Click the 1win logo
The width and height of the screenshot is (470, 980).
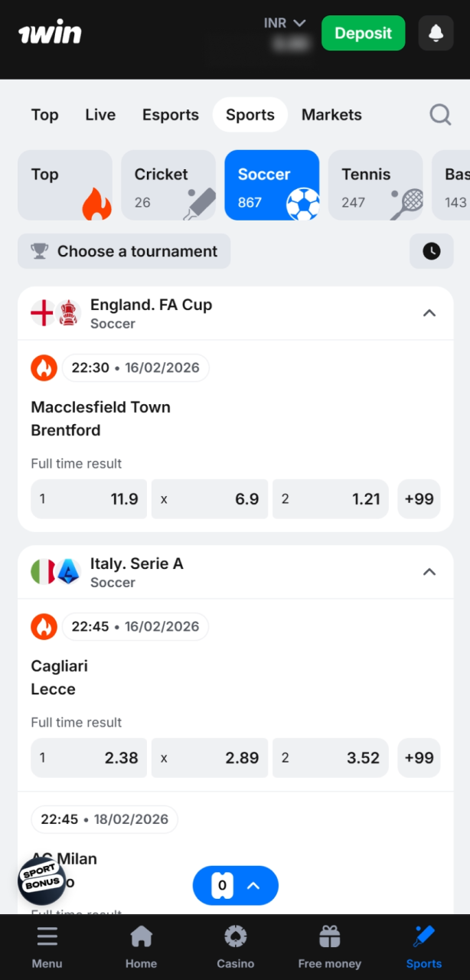(x=50, y=31)
